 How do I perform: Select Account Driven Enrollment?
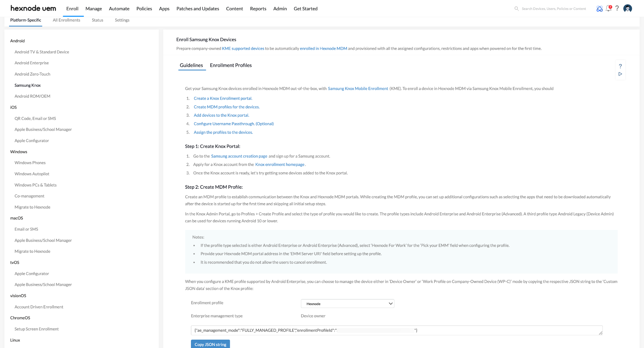click(x=39, y=307)
